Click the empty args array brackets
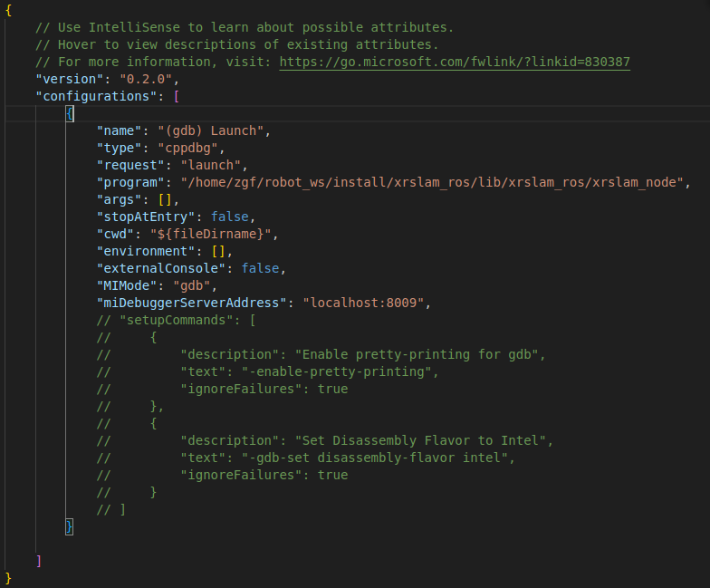This screenshot has width=710, height=588. (x=165, y=199)
